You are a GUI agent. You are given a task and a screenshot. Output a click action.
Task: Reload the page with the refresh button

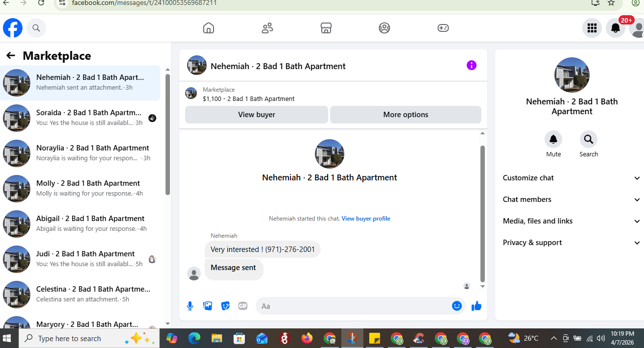point(41,3)
